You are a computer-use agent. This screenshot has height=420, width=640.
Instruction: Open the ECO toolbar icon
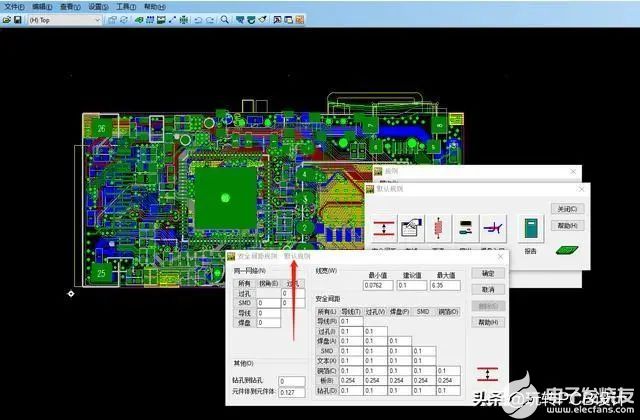point(172,20)
